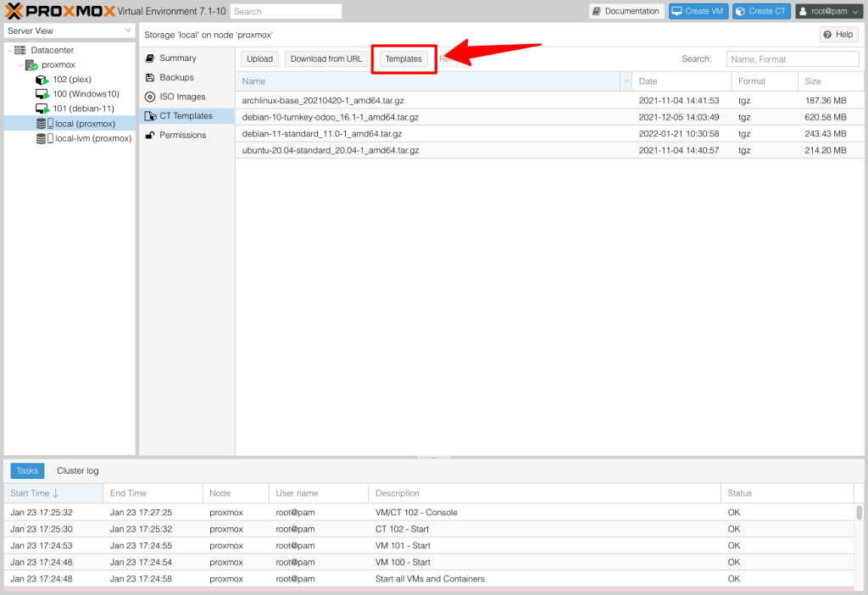The height and width of the screenshot is (595, 868).
Task: Select the debian-11-standard template row
Action: click(549, 134)
